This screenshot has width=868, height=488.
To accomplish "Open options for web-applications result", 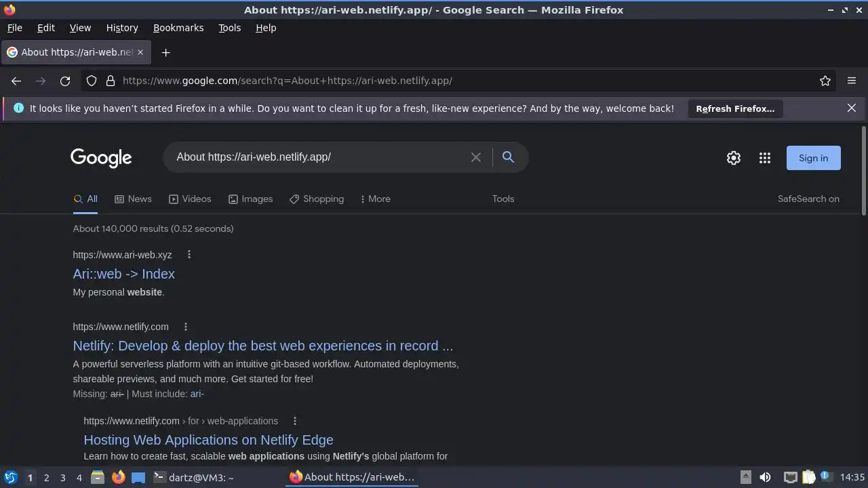I will click(x=295, y=421).
